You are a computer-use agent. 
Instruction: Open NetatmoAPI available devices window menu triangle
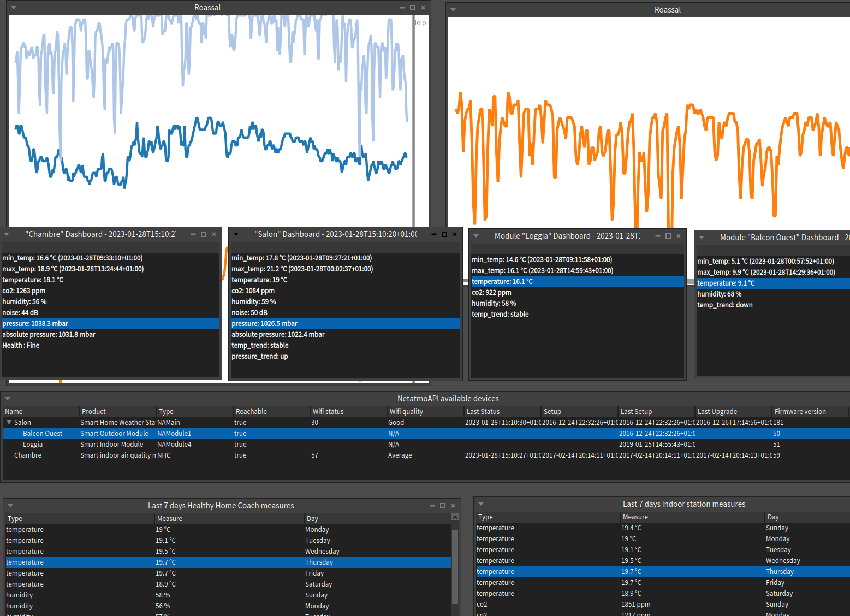(8, 399)
